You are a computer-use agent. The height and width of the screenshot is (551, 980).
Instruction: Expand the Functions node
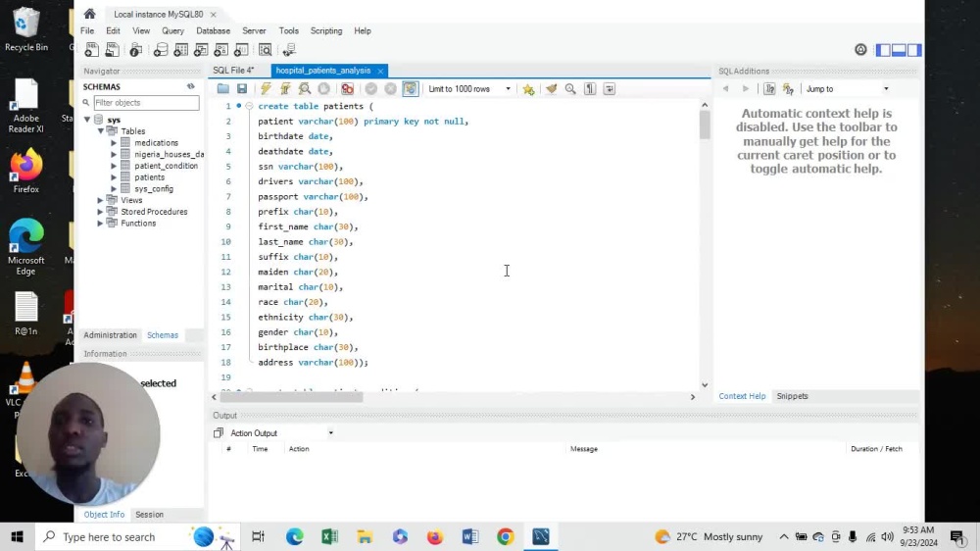pyautogui.click(x=100, y=224)
